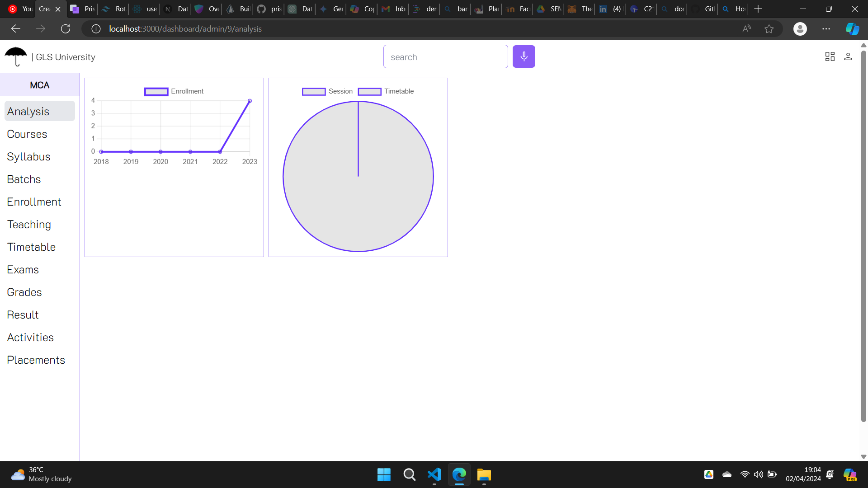Open browser settings and more menu

826,29
